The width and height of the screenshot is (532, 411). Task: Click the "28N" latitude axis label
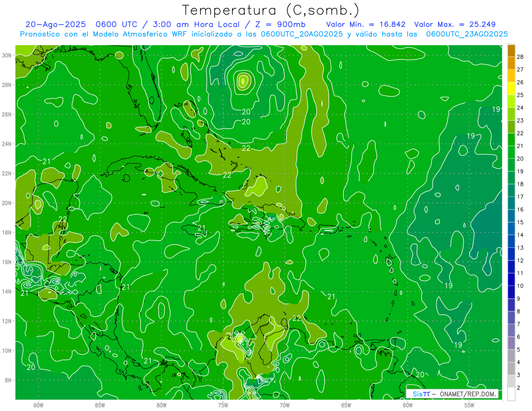tap(7, 85)
